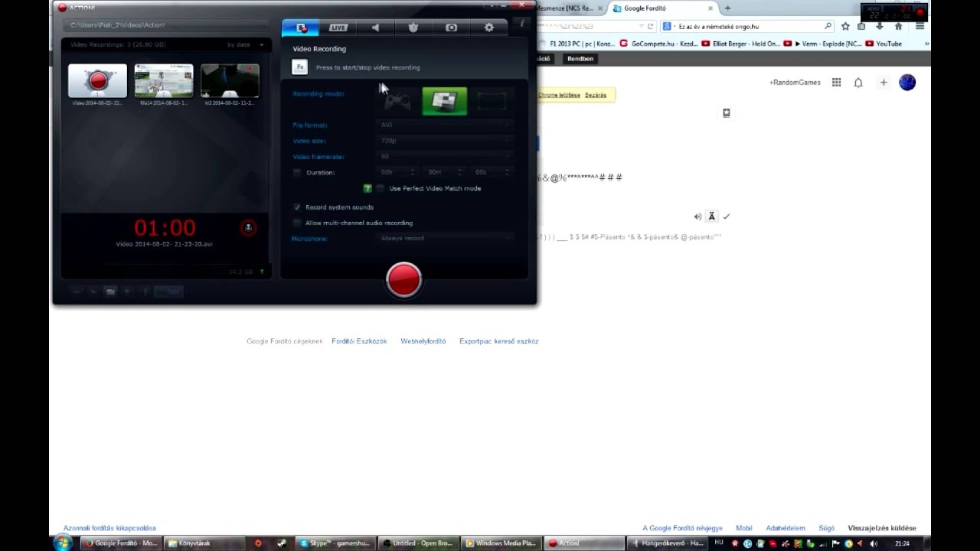Open the Elliot Berger - Hold On bookmark

coord(740,44)
